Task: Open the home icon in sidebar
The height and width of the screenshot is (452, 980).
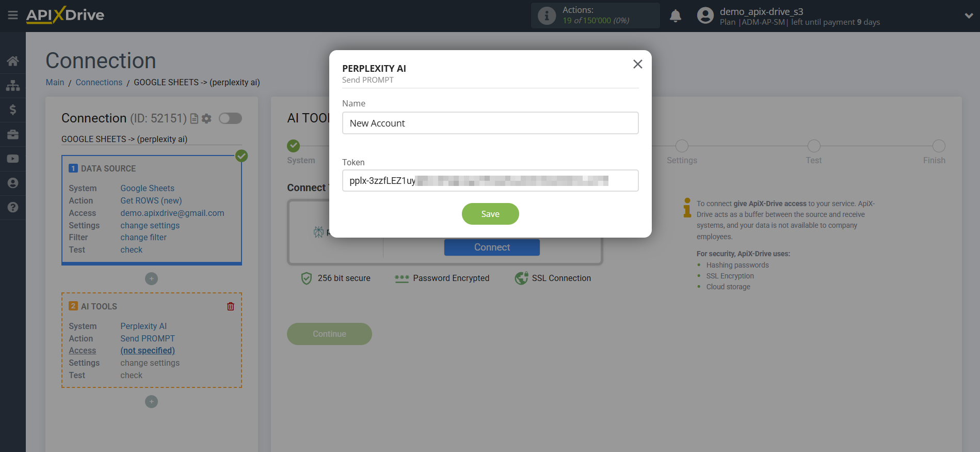Action: pos(13,61)
